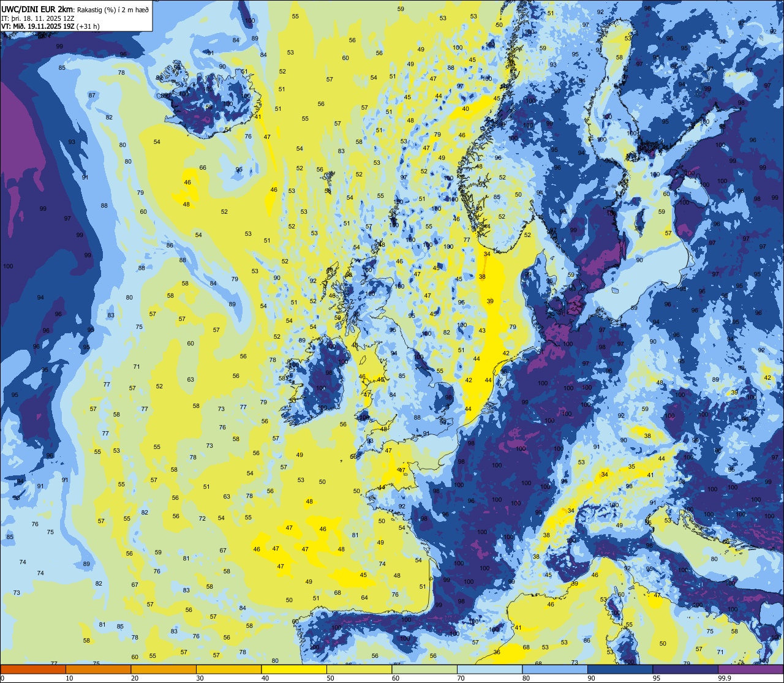Click the legend tick label 50

(x=330, y=678)
